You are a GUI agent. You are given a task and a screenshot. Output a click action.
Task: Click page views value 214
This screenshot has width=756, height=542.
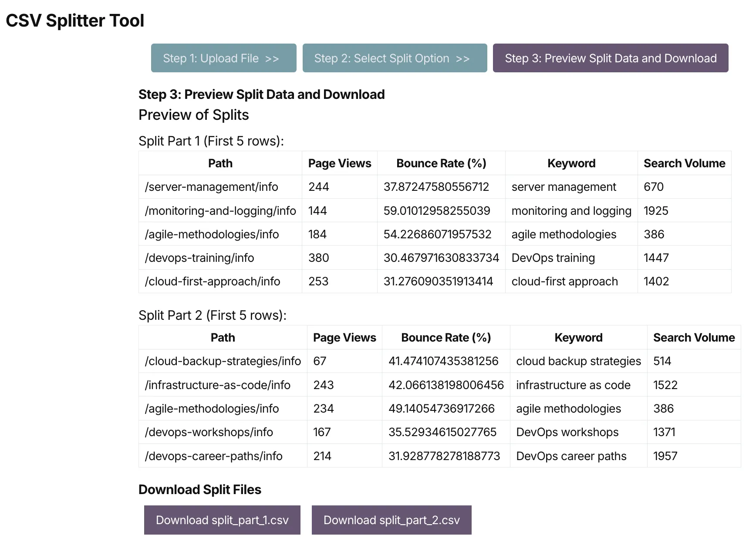pos(344,456)
